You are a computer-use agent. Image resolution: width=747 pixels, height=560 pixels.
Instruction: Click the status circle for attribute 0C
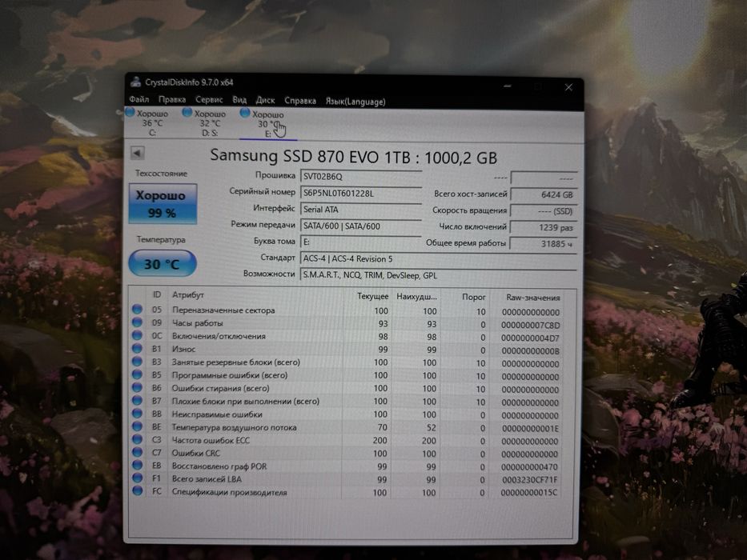tap(137, 335)
